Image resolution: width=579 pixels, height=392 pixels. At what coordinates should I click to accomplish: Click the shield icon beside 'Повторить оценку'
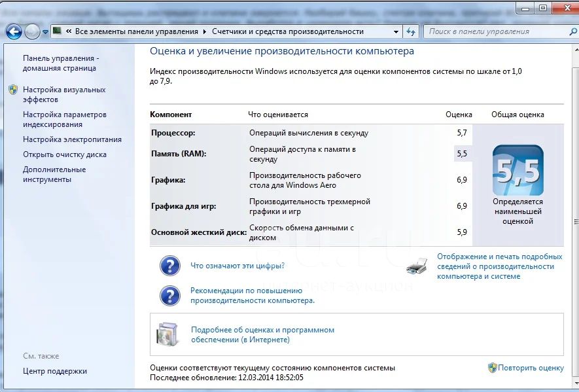(x=492, y=368)
